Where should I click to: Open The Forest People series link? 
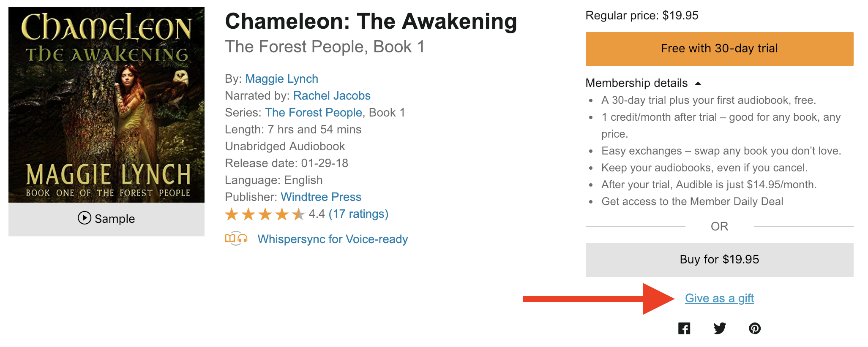tap(314, 113)
